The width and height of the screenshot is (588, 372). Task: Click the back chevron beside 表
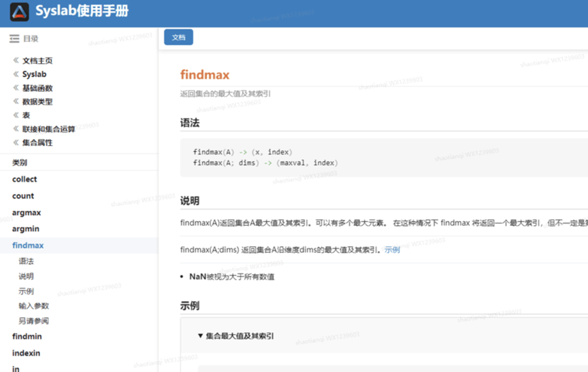(16, 115)
